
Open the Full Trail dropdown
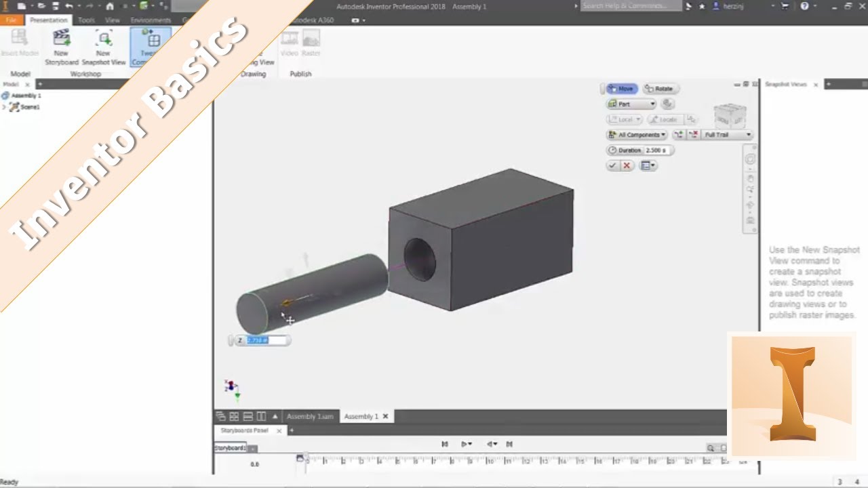727,135
